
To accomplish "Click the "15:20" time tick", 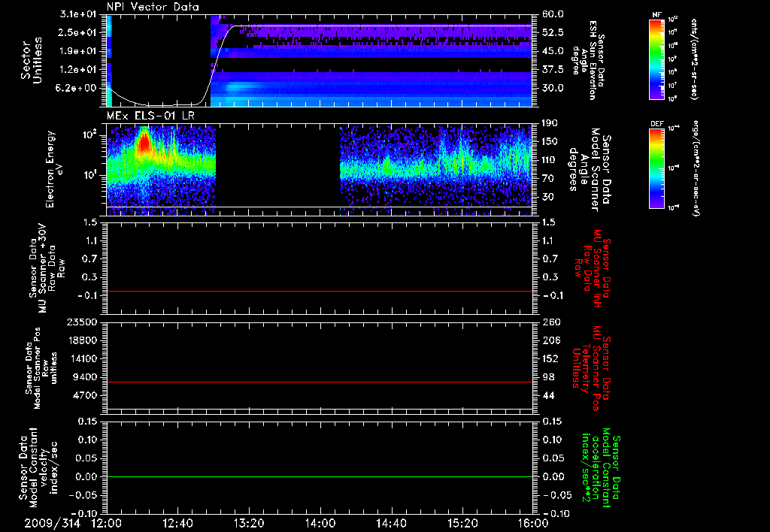I will point(462,524).
